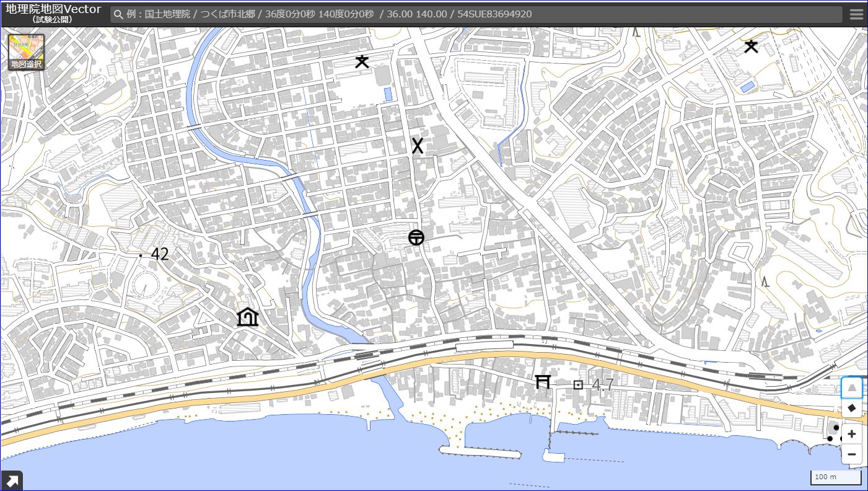Screen dimensions: 868x491
Task: Zoom out with the minus button
Action: click(x=852, y=454)
